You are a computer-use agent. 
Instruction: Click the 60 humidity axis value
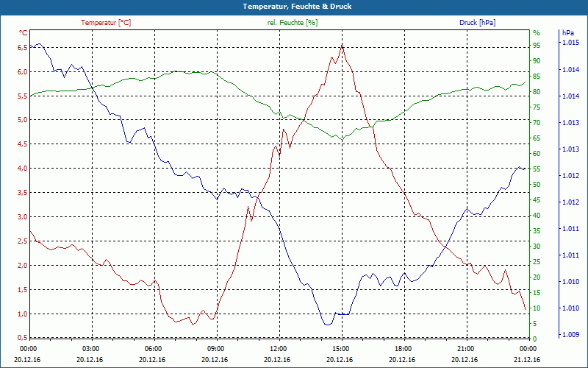[537, 154]
